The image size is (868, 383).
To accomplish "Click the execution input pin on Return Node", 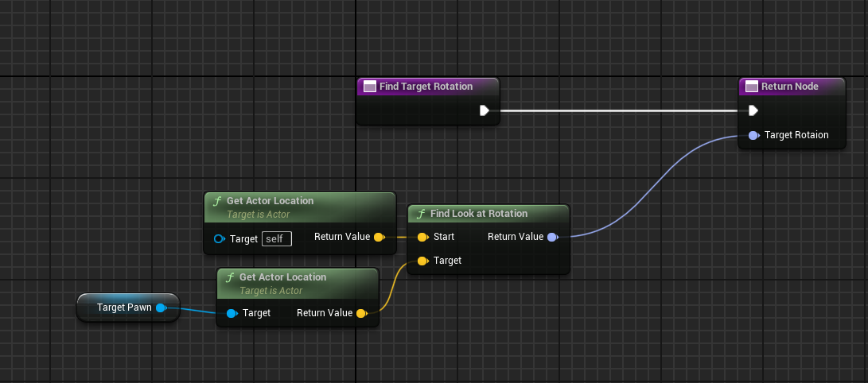I will pos(753,110).
